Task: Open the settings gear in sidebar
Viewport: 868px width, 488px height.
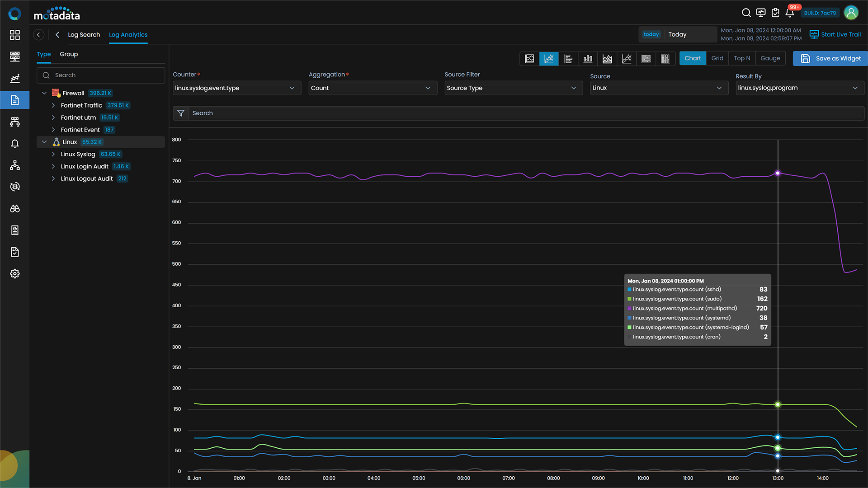Action: point(15,273)
